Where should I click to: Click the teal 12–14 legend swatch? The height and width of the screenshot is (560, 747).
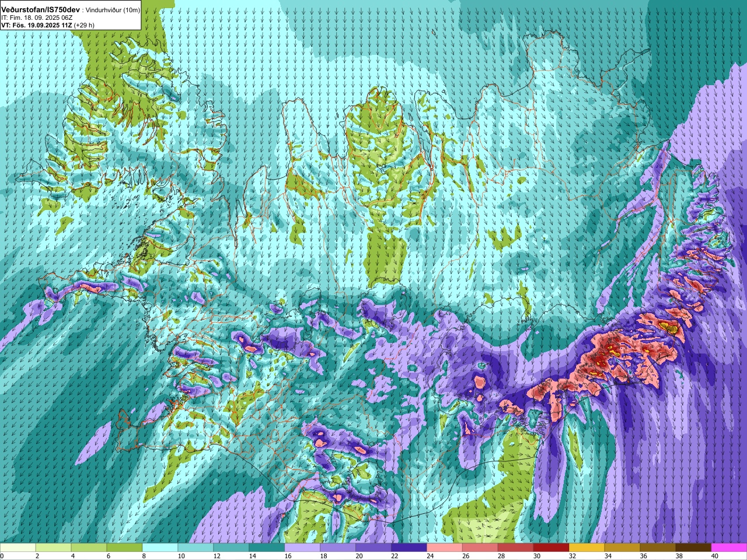231,548
